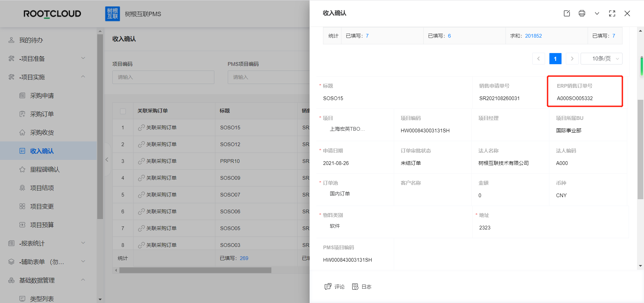Screen dimensions: 644x303
Task: Open 日志 log section
Action: pos(362,287)
